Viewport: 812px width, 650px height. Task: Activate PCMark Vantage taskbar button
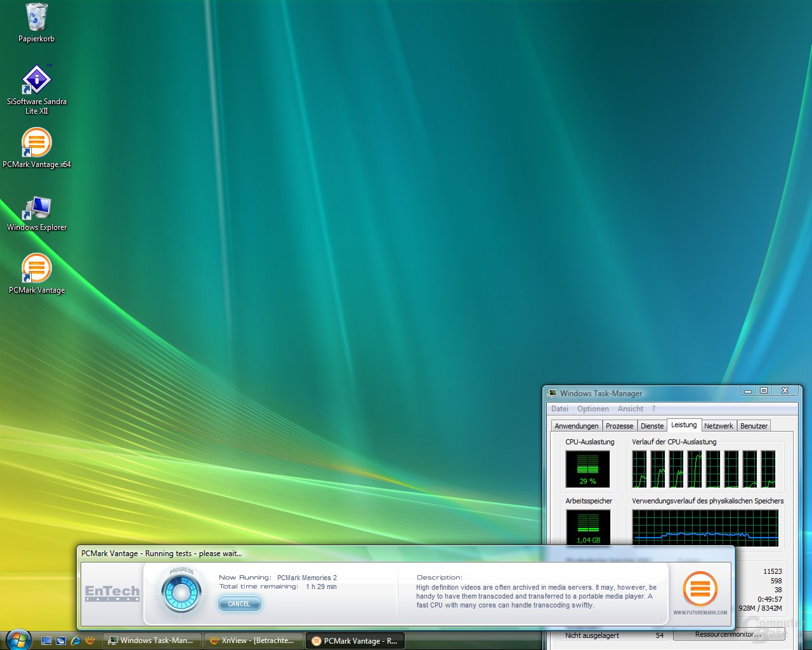[355, 640]
